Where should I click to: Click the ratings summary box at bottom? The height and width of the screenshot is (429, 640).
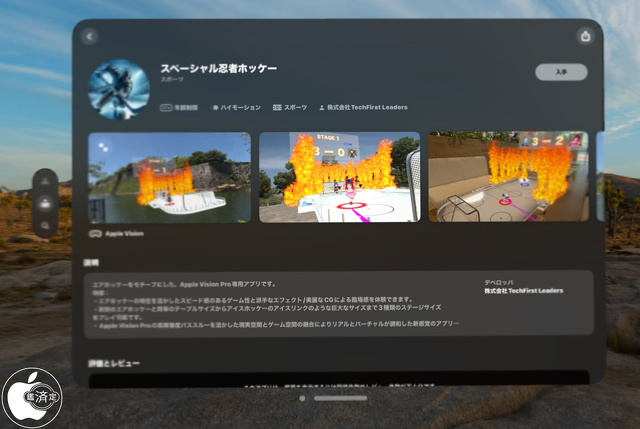click(x=339, y=379)
